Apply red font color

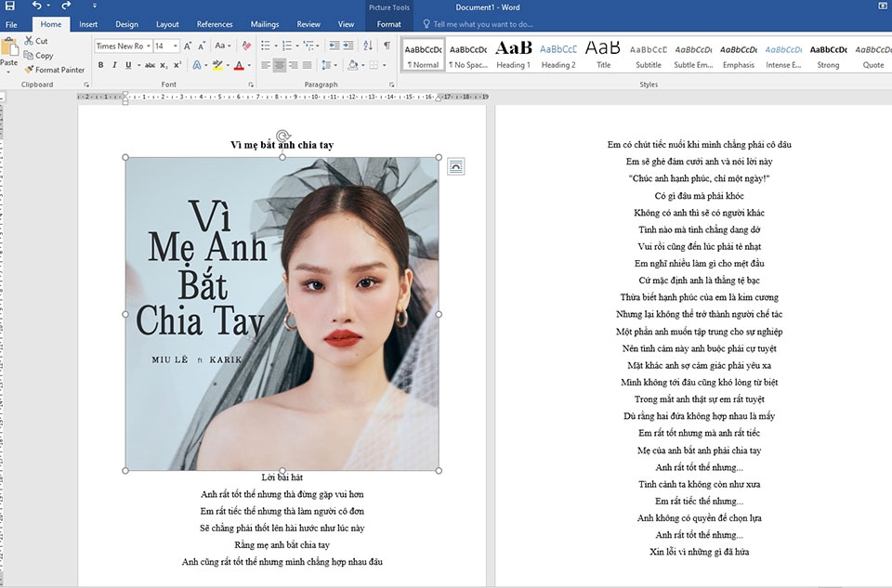(x=239, y=65)
